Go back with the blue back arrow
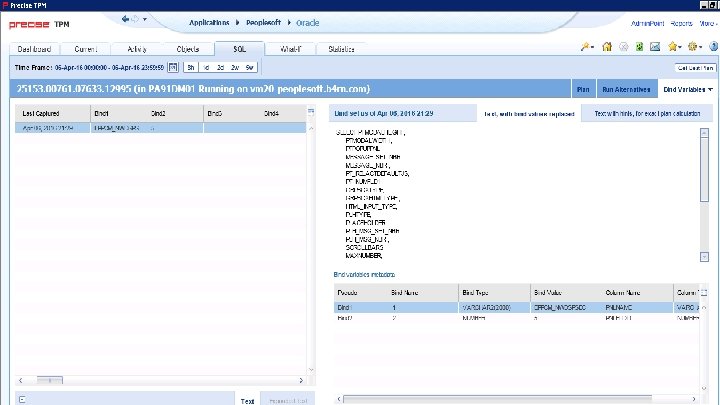Viewport: 720px width, 405px height. [x=125, y=19]
